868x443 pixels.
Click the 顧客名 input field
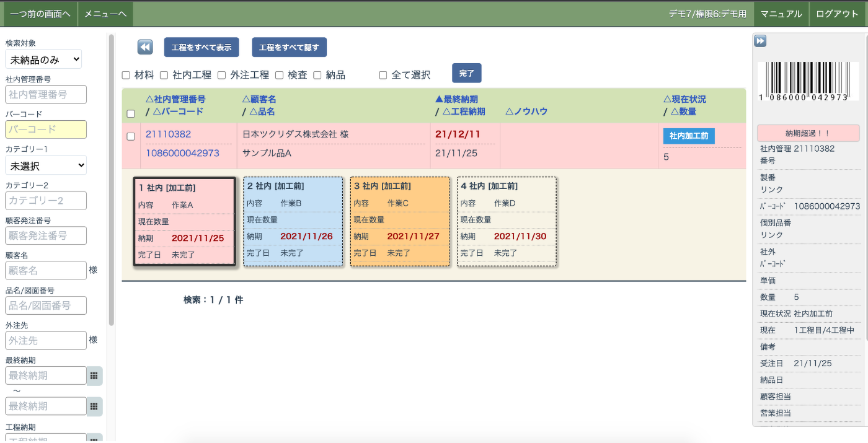coord(46,271)
